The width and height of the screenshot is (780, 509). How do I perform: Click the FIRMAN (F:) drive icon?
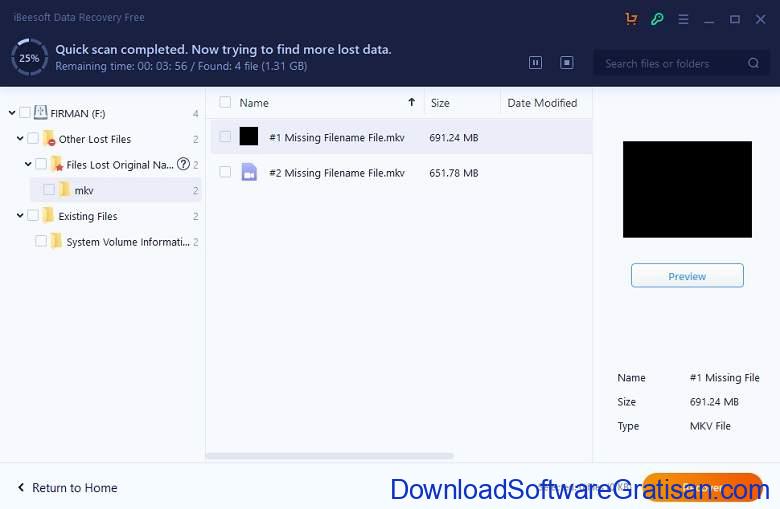coord(40,112)
